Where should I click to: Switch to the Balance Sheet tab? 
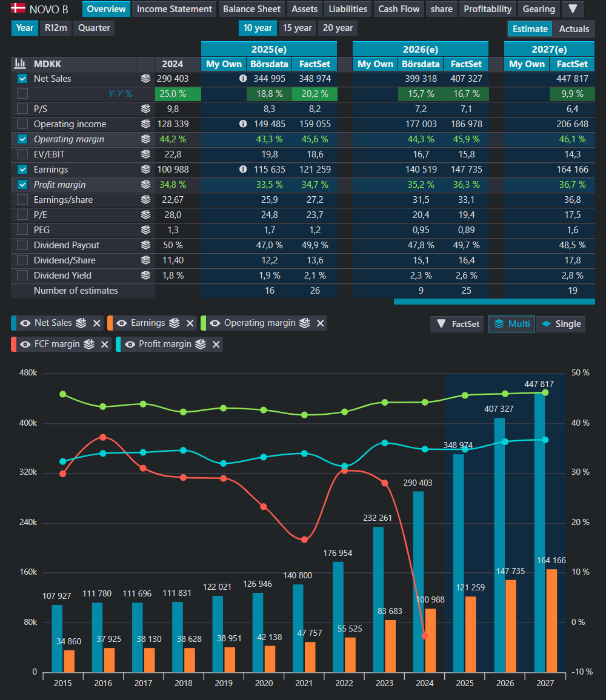click(x=251, y=9)
